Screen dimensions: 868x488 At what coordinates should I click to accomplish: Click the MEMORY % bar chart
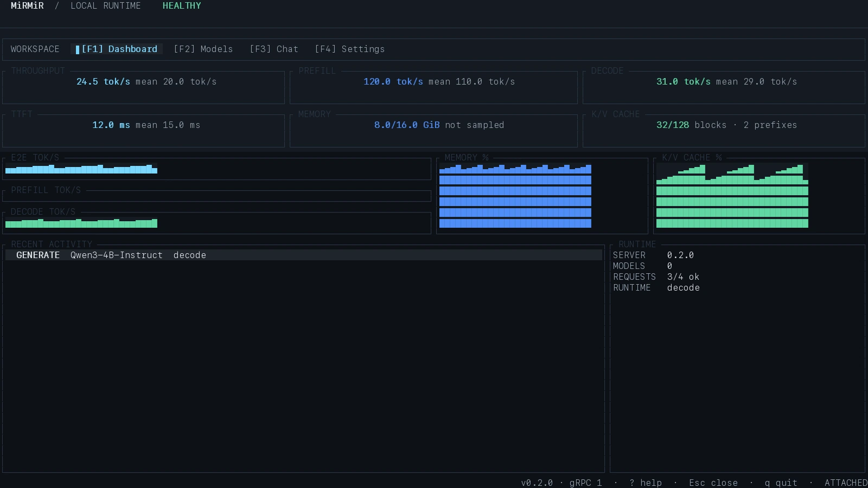[515, 196]
